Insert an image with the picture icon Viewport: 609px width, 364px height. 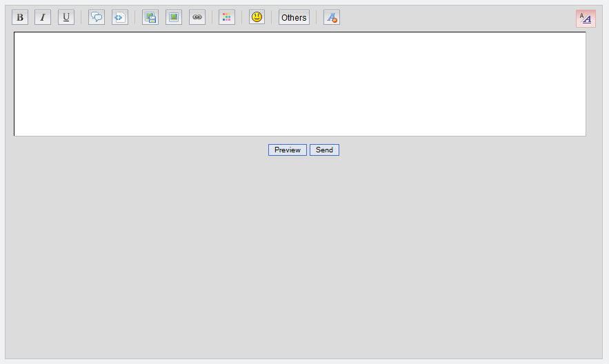point(174,17)
